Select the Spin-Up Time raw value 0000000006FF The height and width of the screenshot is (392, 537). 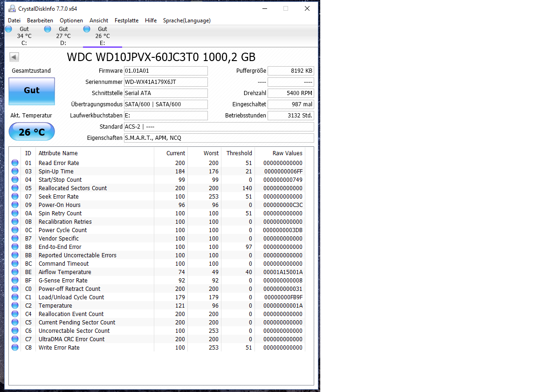[283, 171]
